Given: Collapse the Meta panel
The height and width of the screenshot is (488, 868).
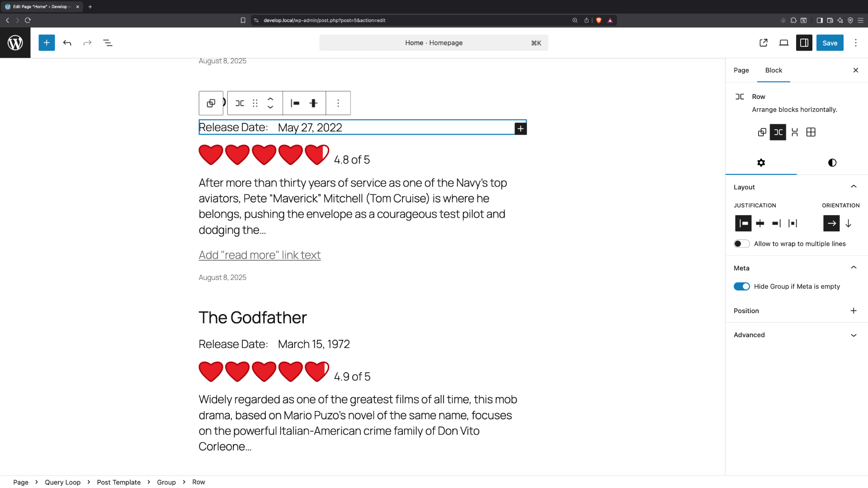Looking at the screenshot, I should (x=796, y=268).
